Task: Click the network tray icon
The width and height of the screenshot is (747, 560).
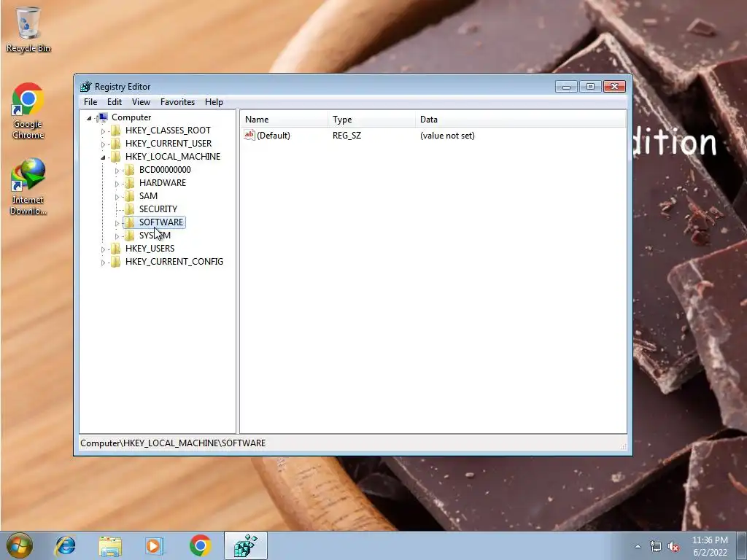Action: pyautogui.click(x=656, y=546)
